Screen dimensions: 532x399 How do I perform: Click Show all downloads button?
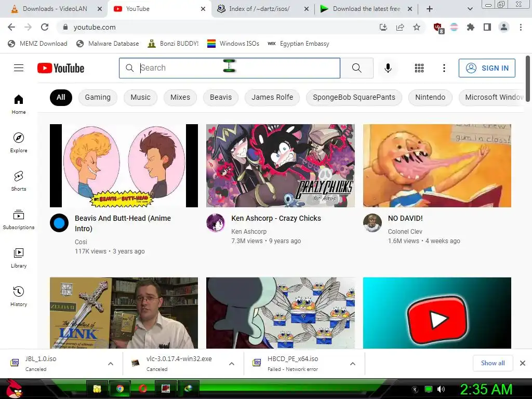(493, 363)
